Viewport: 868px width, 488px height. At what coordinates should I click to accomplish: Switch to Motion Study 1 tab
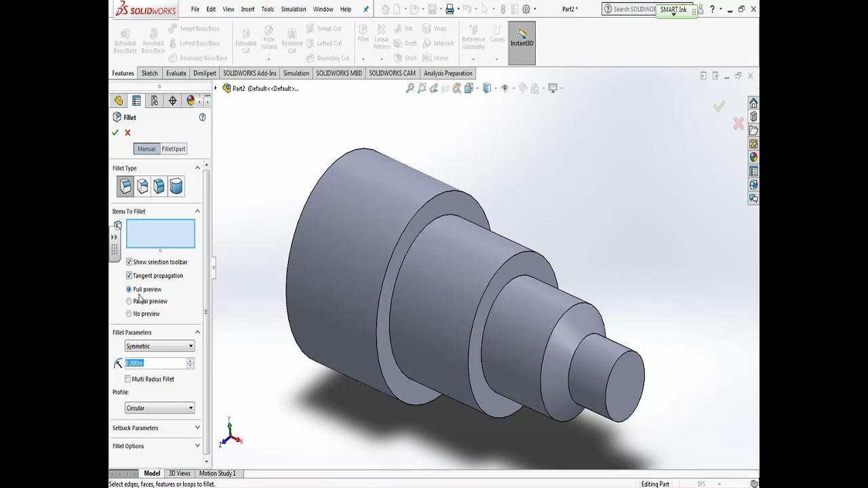217,473
